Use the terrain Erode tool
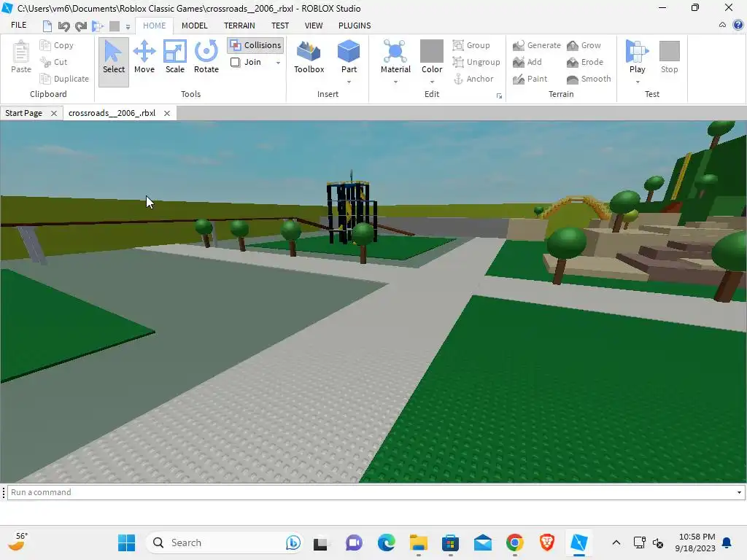Screen dimensions: 747x560 [585, 62]
